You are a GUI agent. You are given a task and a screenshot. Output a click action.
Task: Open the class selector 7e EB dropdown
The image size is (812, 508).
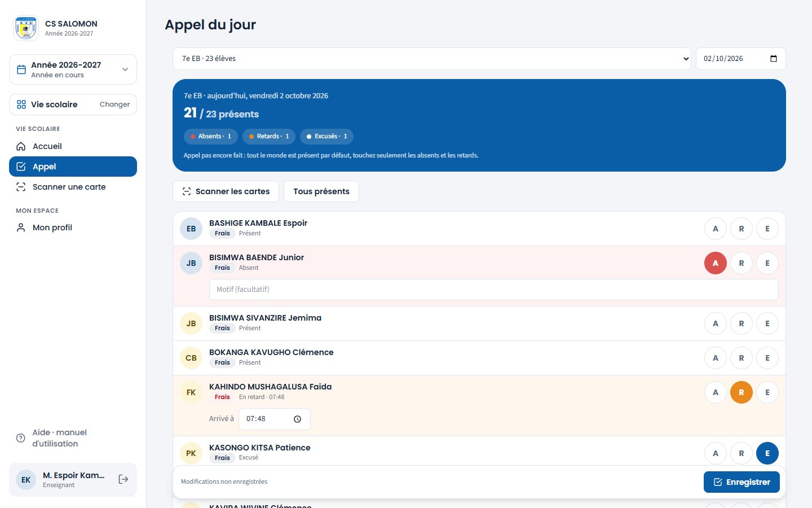point(432,59)
